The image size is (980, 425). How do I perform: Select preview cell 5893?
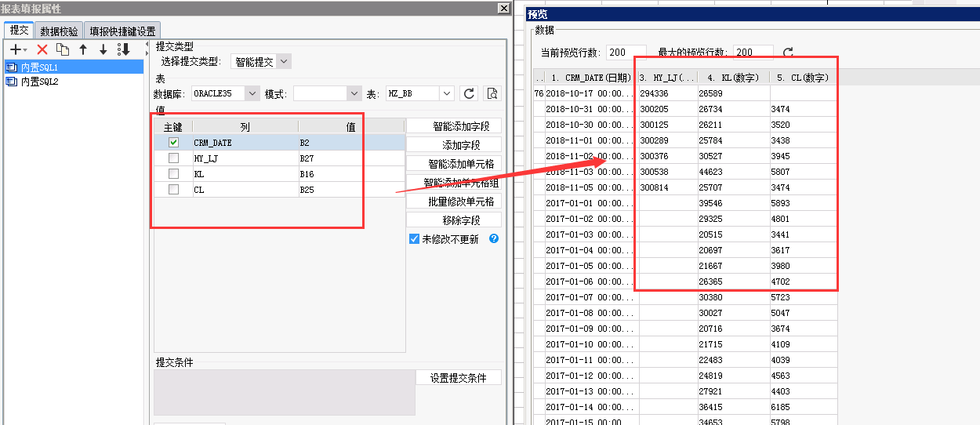[803, 203]
